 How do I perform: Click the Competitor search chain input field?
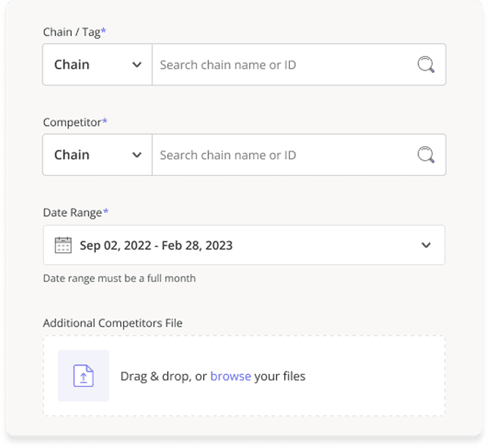tap(299, 155)
